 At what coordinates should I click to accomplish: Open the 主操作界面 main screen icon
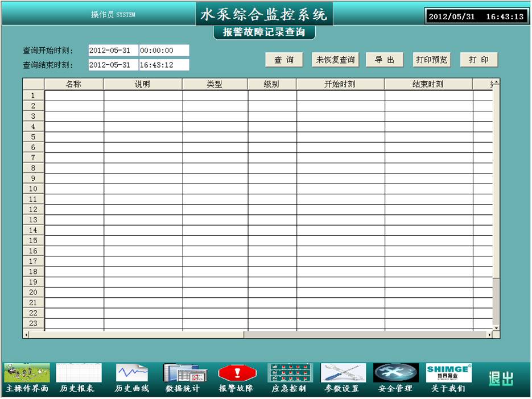click(27, 373)
